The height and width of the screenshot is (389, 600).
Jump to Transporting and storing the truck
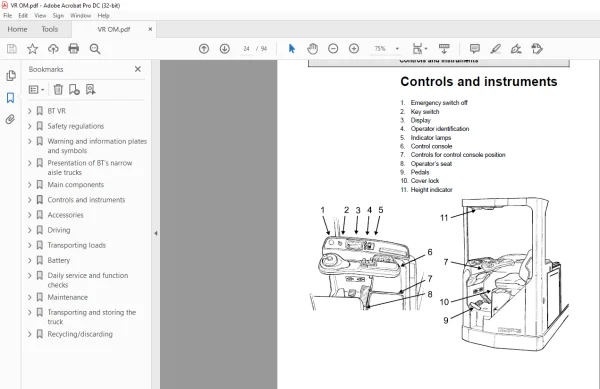coord(91,317)
